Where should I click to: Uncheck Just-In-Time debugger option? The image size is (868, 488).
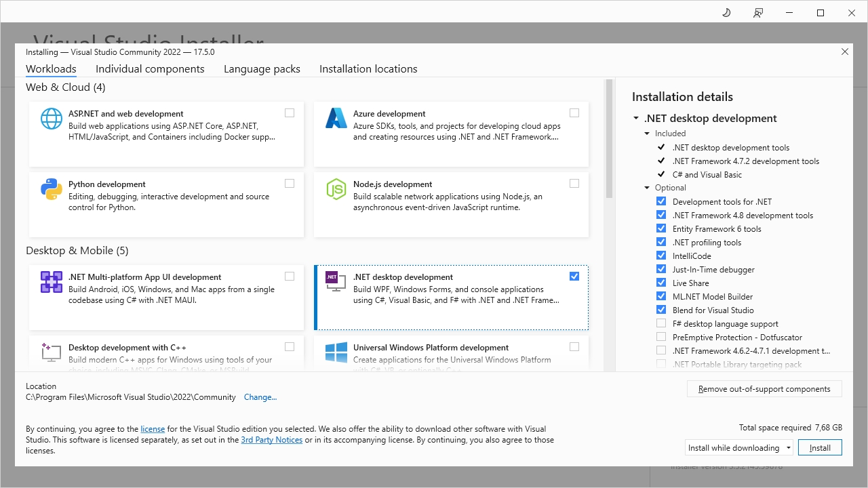coord(661,269)
